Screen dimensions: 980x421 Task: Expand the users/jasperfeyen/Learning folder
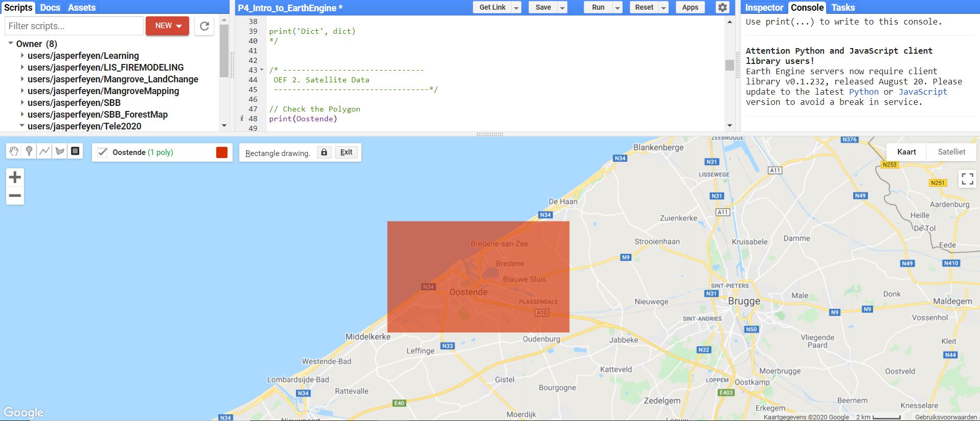(x=22, y=55)
